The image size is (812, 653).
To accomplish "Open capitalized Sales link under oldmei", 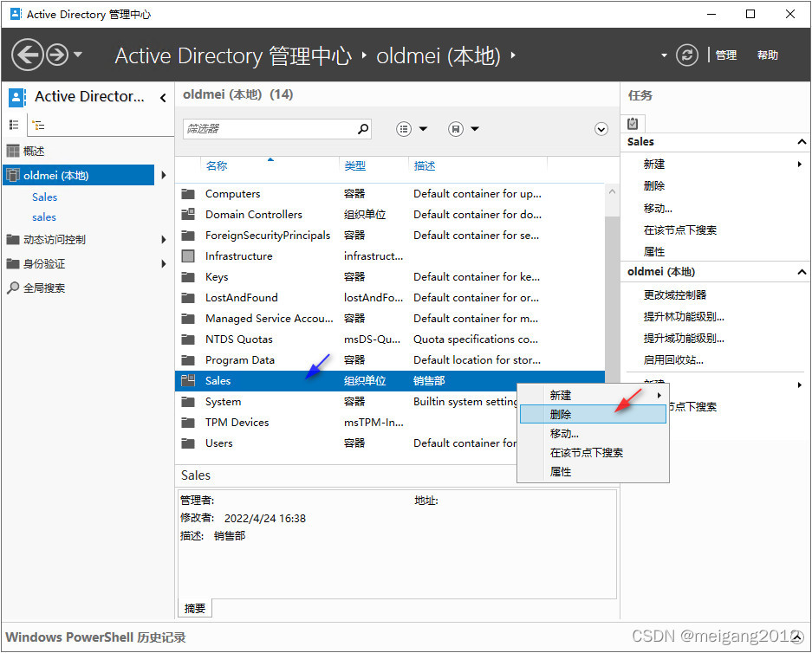I will (x=44, y=197).
